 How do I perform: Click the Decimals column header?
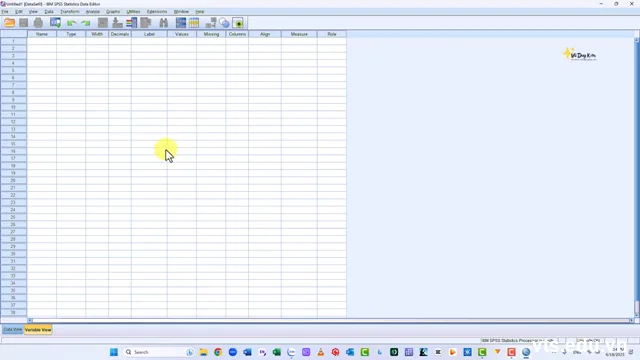pyautogui.click(x=120, y=34)
